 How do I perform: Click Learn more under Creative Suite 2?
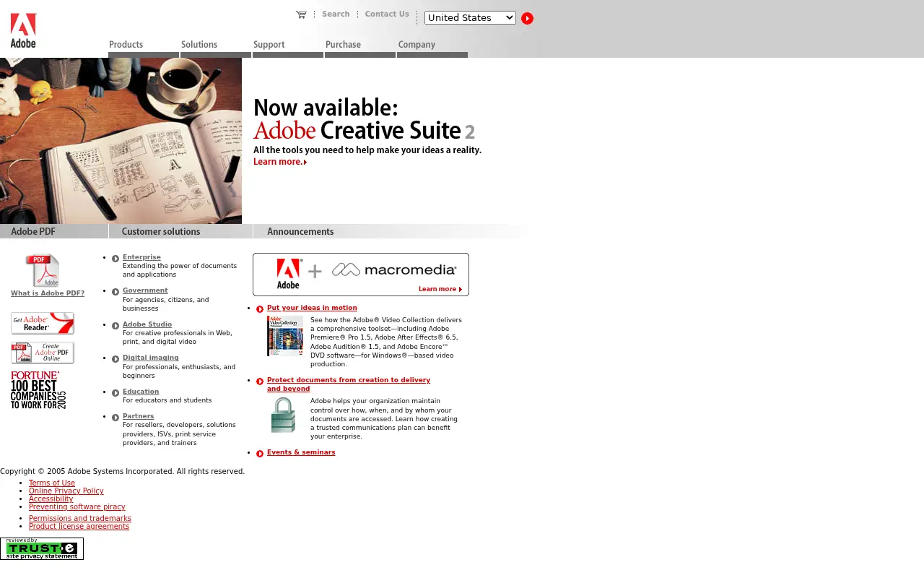[x=280, y=162]
